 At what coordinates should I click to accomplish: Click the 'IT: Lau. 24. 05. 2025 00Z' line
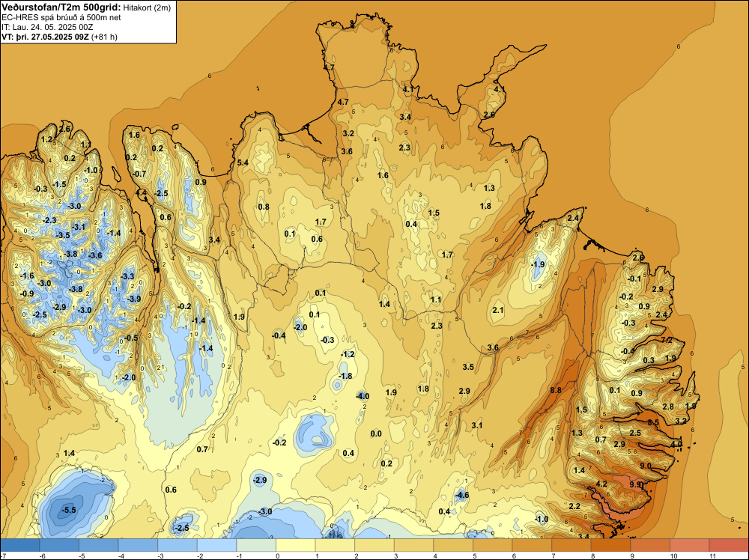[47, 27]
